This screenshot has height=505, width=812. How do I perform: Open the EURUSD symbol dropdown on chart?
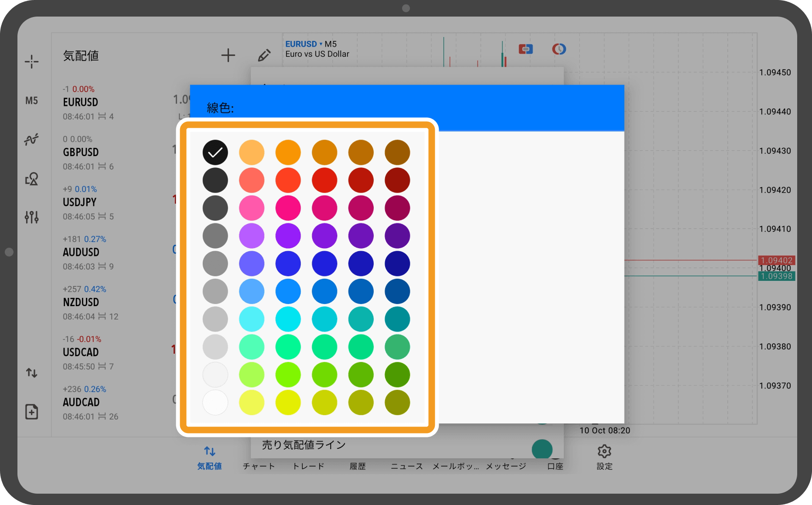[x=304, y=44]
